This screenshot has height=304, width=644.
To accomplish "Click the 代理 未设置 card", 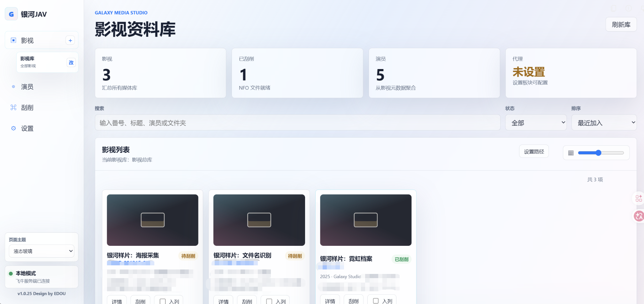I will pos(571,73).
